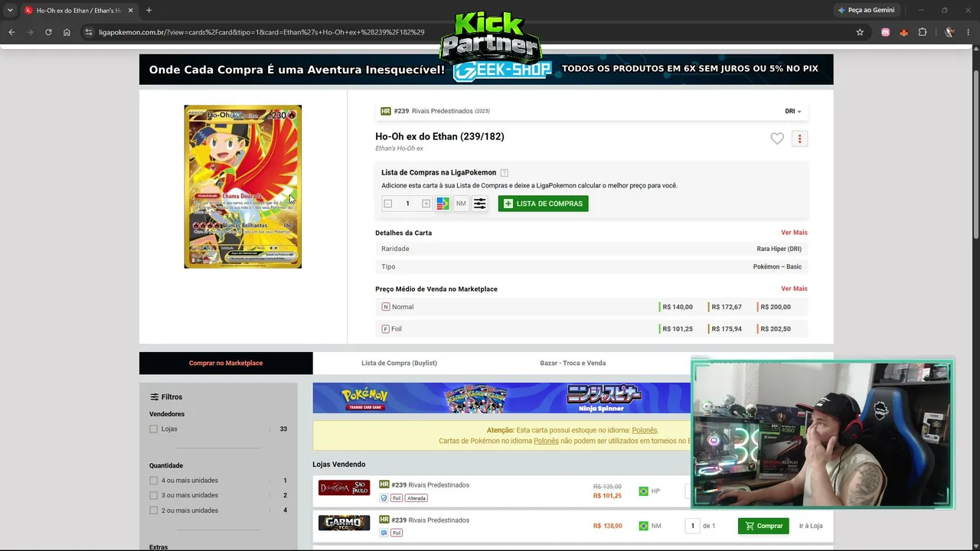Screen dimensions: 980x551
Task: Decrease shopping list quantity with minus
Action: point(387,204)
